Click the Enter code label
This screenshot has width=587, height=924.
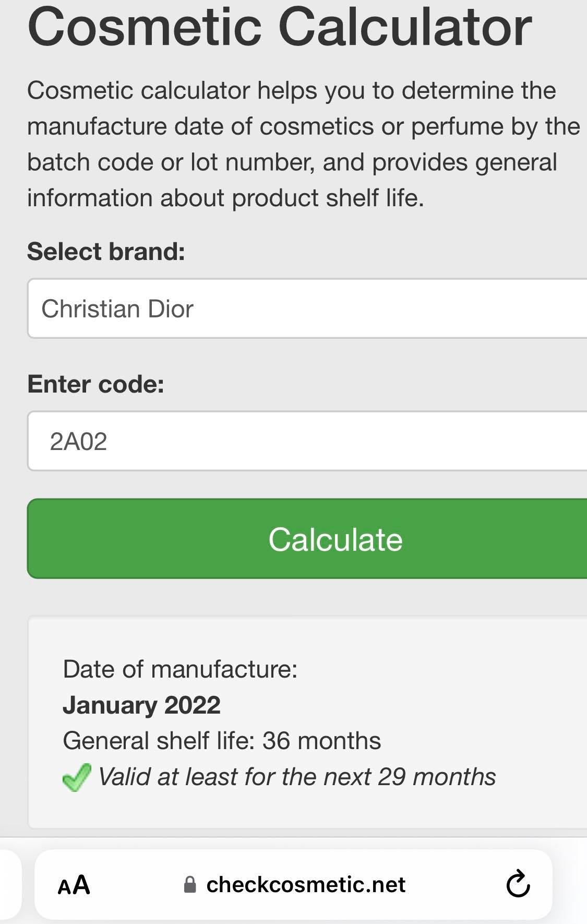(x=95, y=384)
